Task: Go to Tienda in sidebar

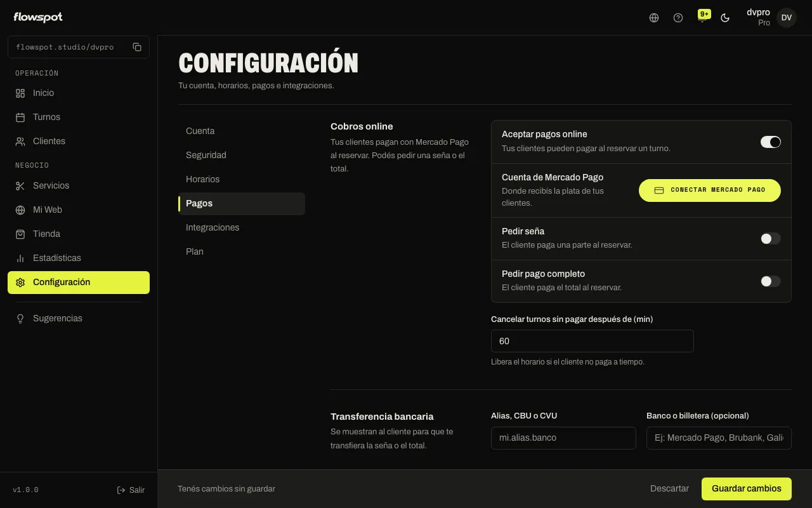Action: (x=79, y=234)
